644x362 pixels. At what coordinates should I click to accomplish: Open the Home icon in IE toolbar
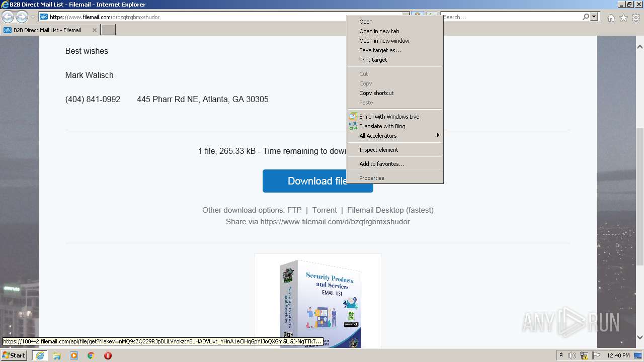click(x=611, y=18)
